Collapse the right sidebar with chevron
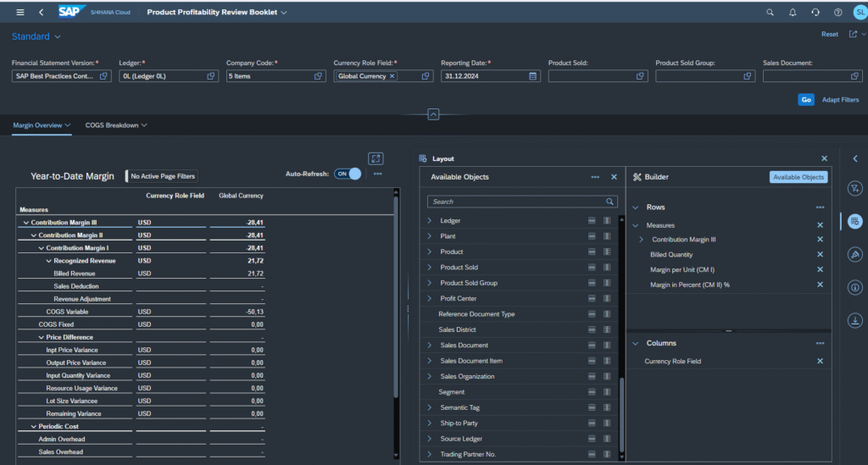This screenshot has width=868, height=465. point(855,158)
